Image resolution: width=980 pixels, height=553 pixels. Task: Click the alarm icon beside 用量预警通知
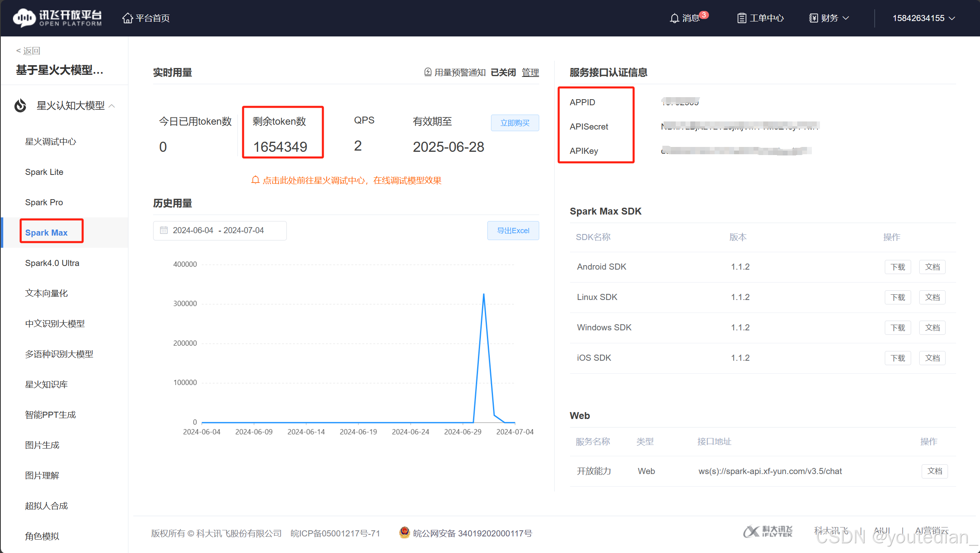[428, 72]
